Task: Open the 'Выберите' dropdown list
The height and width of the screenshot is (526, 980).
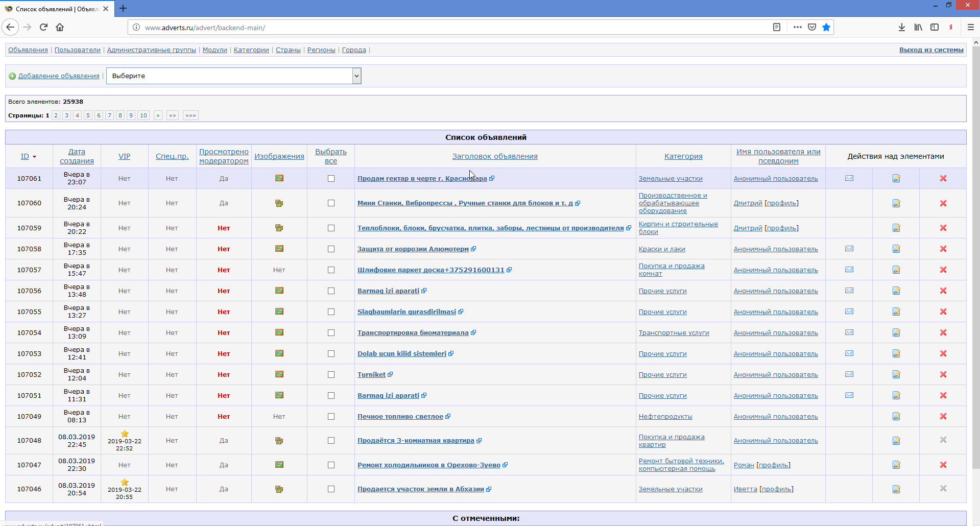Action: tap(233, 76)
